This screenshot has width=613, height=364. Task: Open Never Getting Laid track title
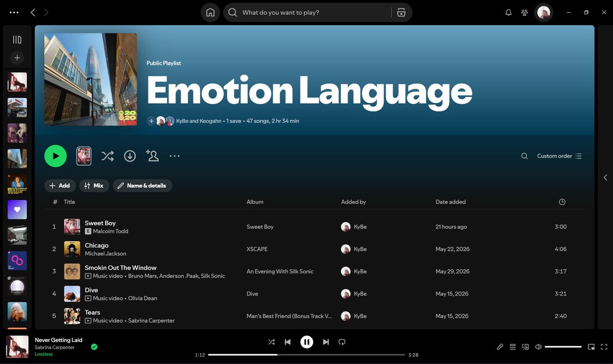(x=58, y=340)
